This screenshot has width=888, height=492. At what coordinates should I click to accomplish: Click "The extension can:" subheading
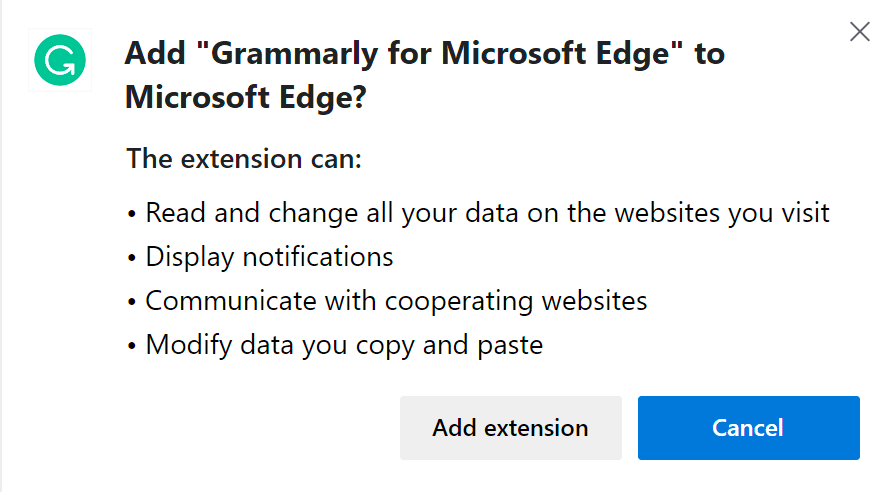pyautogui.click(x=243, y=159)
